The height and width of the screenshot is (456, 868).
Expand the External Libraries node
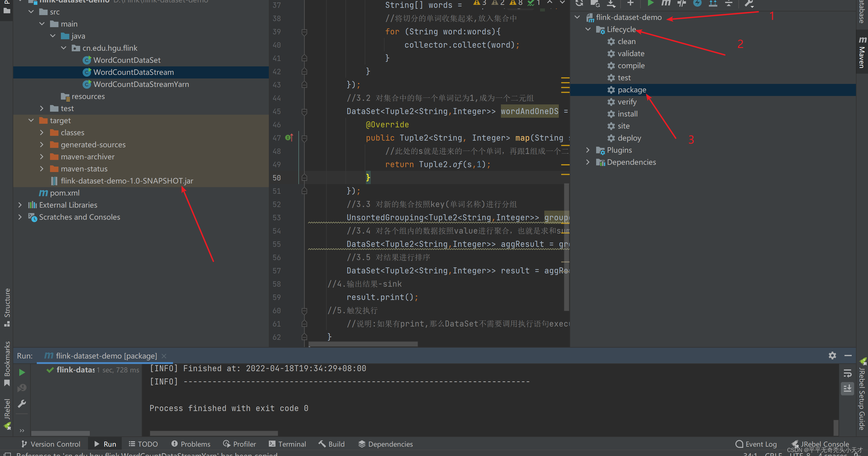click(20, 205)
